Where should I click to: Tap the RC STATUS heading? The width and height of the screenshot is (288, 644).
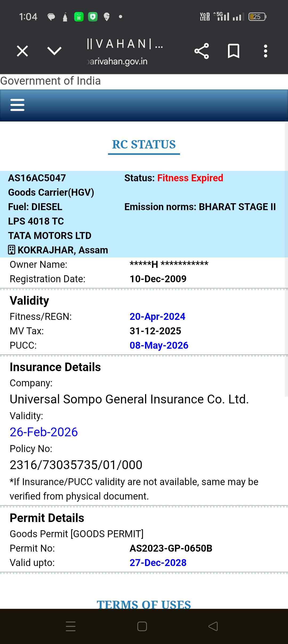pyautogui.click(x=144, y=144)
